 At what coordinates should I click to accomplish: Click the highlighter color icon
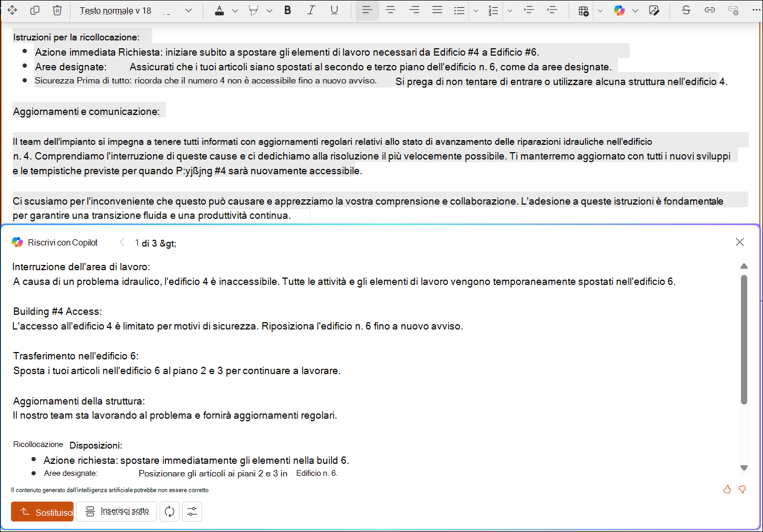click(254, 10)
